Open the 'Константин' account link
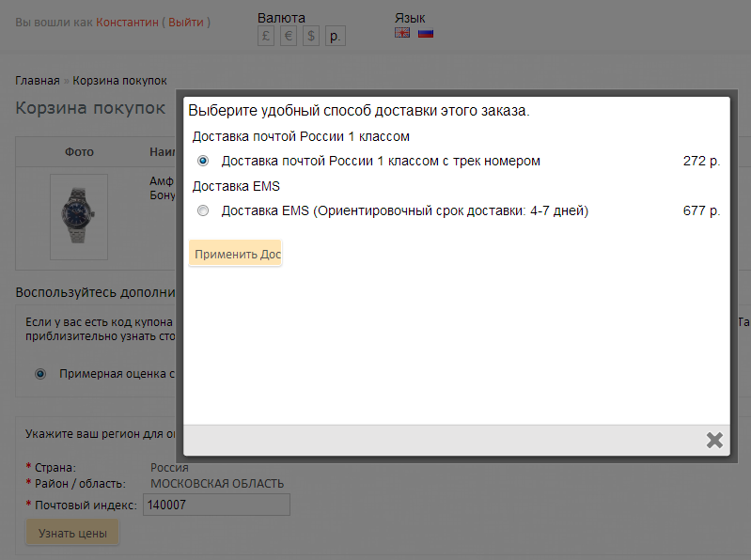 pyautogui.click(x=127, y=22)
